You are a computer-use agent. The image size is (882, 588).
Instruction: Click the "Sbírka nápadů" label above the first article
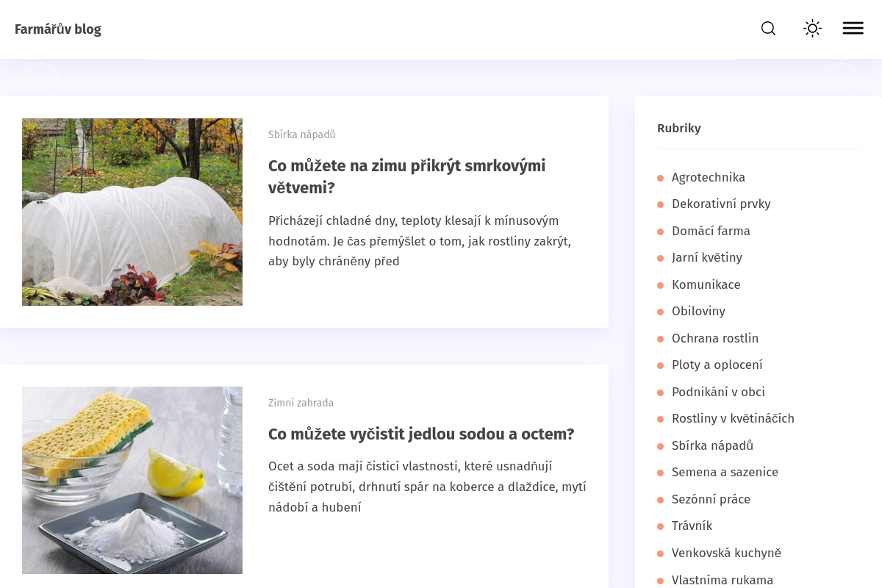click(x=301, y=135)
